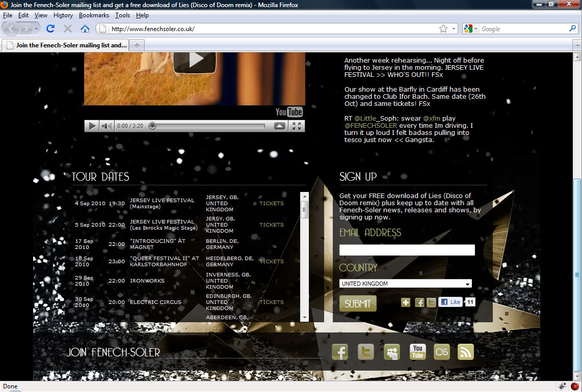
Task: Follow the @xfm mention link
Action: (432, 118)
